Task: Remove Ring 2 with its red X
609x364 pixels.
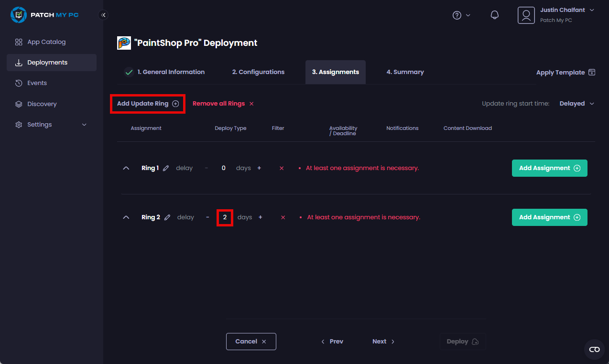Action: (283, 217)
